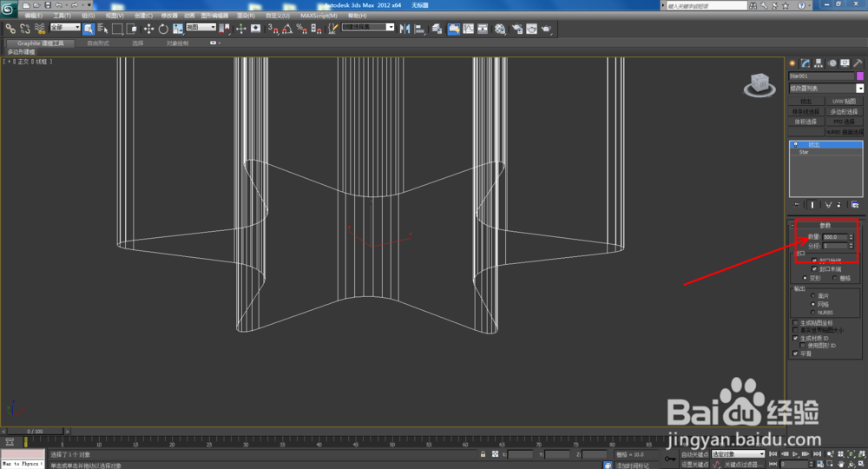Screen dimensions: 868x469
Task: Switch to the Motion command panel tab
Action: click(x=832, y=63)
